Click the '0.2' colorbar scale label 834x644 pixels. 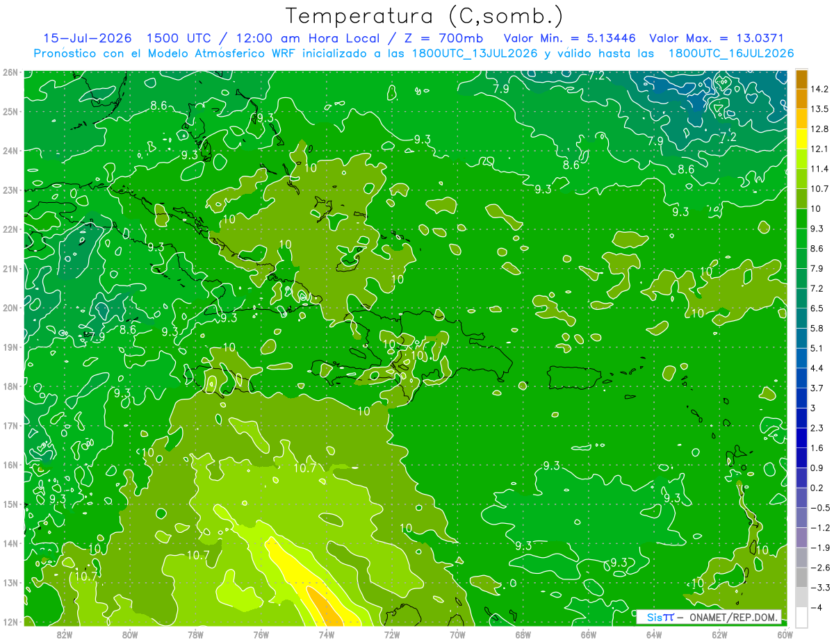click(819, 488)
